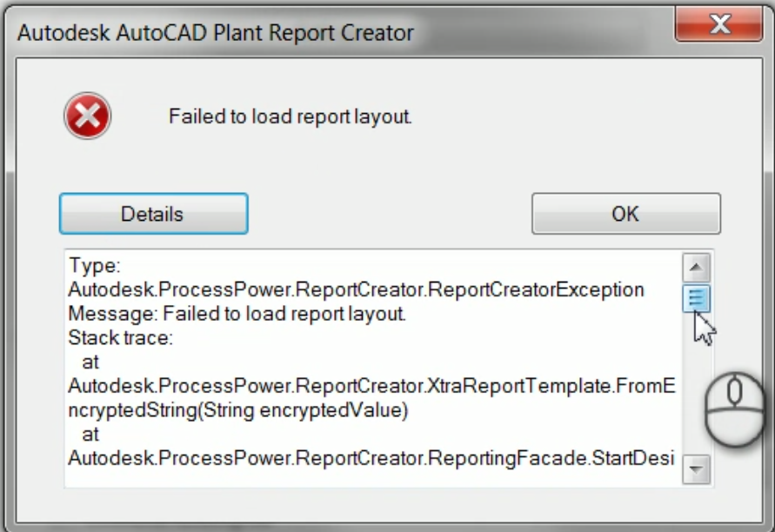Click the scrollbar down arrow
775x532 pixels.
pos(697,470)
